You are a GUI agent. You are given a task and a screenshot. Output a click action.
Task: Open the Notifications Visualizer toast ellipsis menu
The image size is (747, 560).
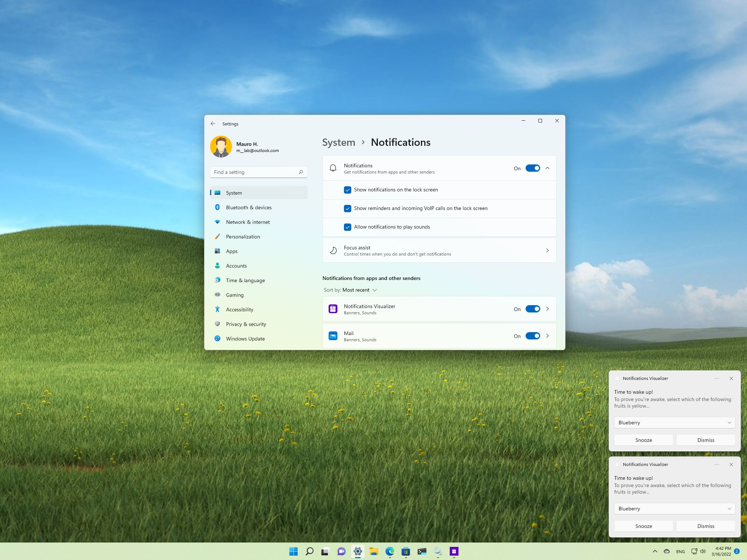pos(717,378)
